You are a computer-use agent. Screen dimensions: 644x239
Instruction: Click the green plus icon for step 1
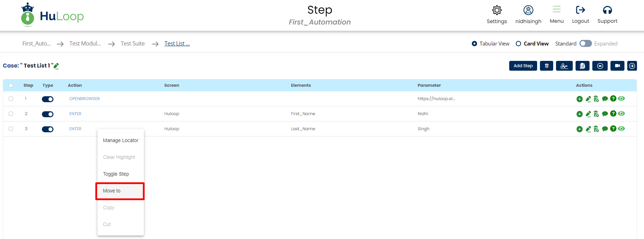click(579, 99)
